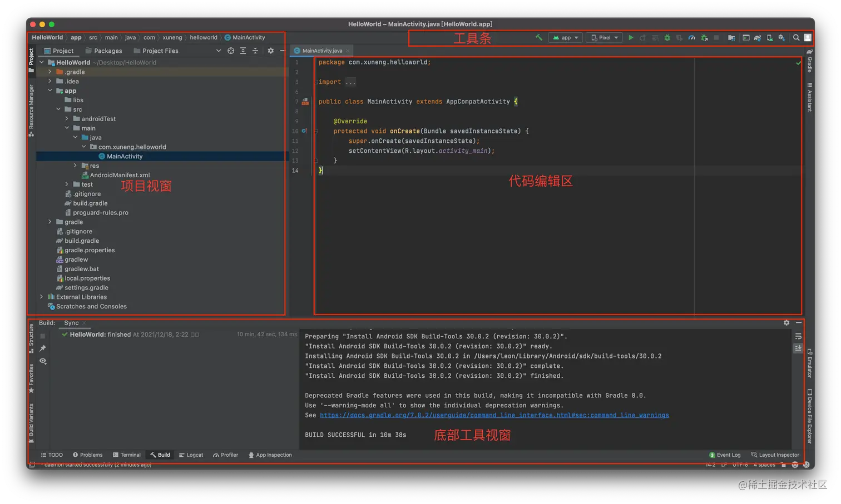Click Collapse All in the Project panel

(255, 51)
